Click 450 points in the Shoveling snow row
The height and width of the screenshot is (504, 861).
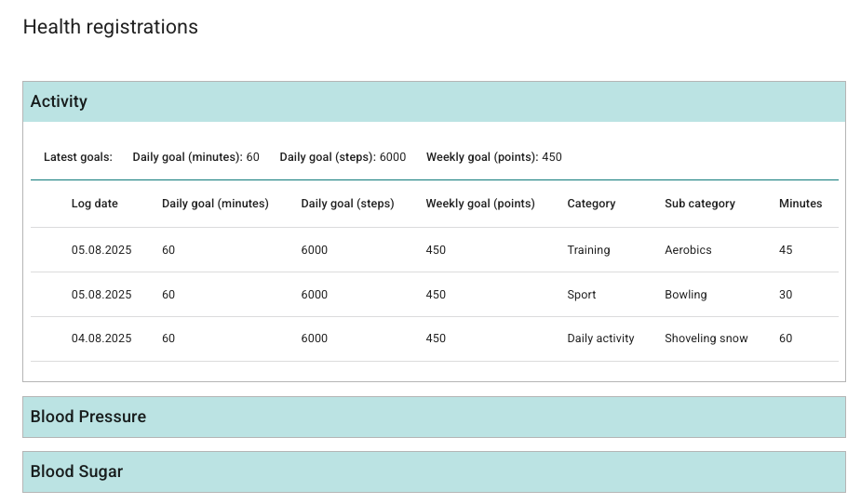pos(436,338)
